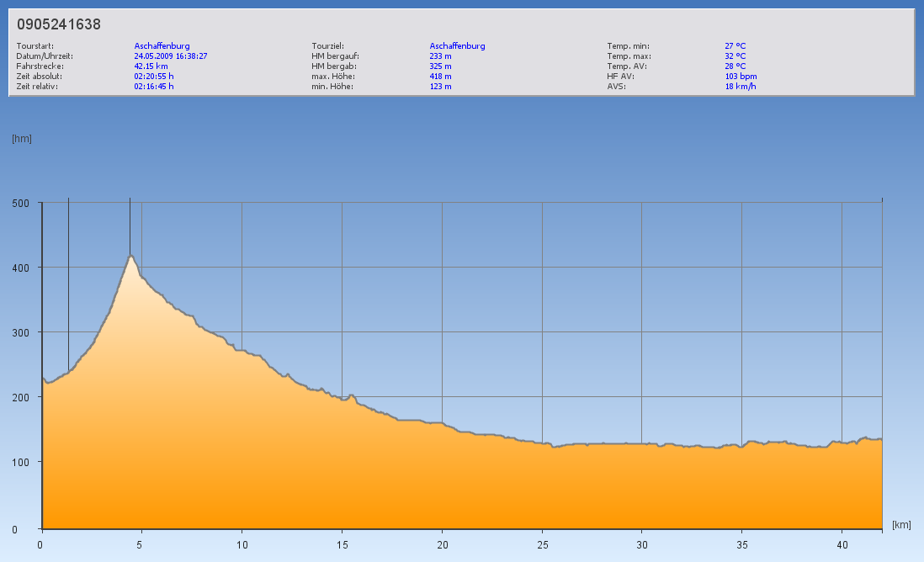Click the [hm] vertical axis unit label
This screenshot has height=562, width=924.
pos(22,139)
